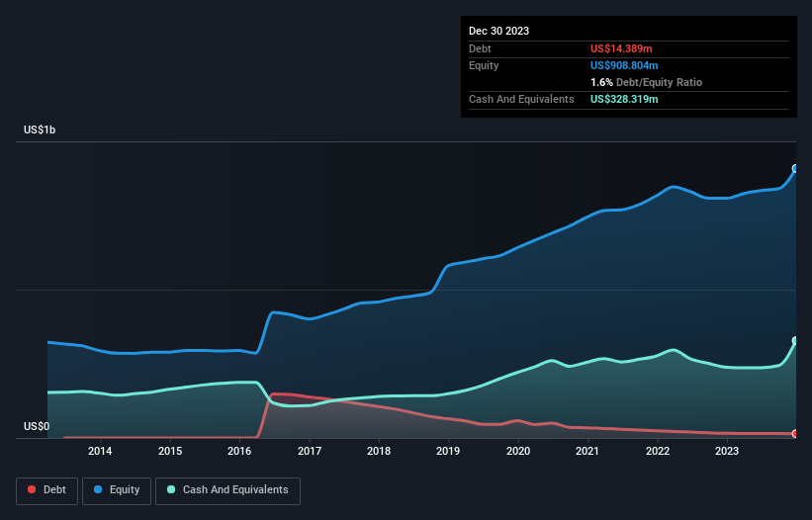The width and height of the screenshot is (812, 520).
Task: Click the 2023 x-axis label
Action: click(x=727, y=451)
